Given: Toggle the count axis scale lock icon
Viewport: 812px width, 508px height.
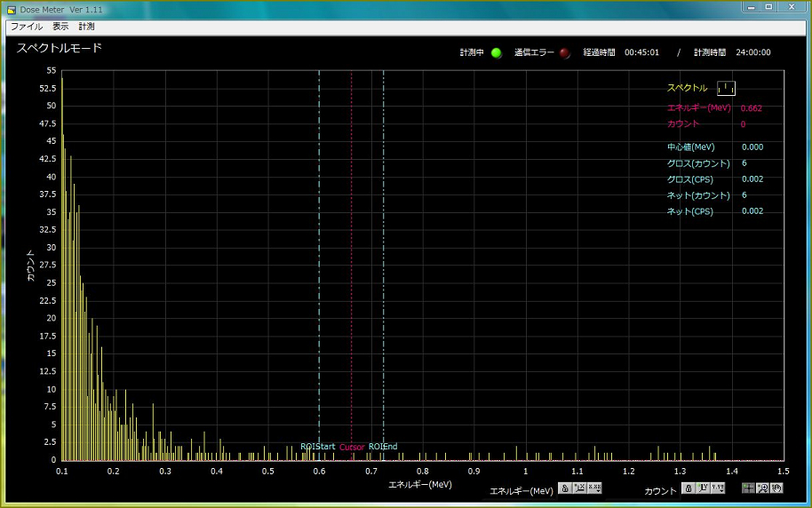Looking at the screenshot, I should (x=687, y=488).
